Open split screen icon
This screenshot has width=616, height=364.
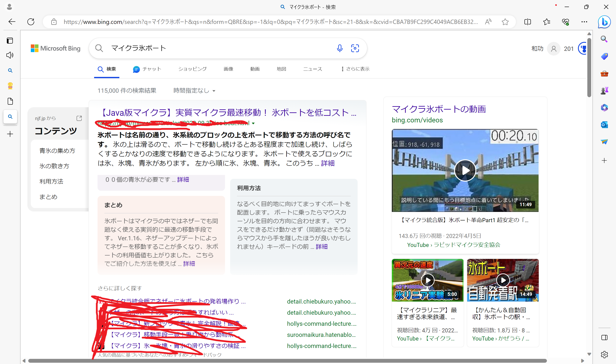click(x=527, y=22)
